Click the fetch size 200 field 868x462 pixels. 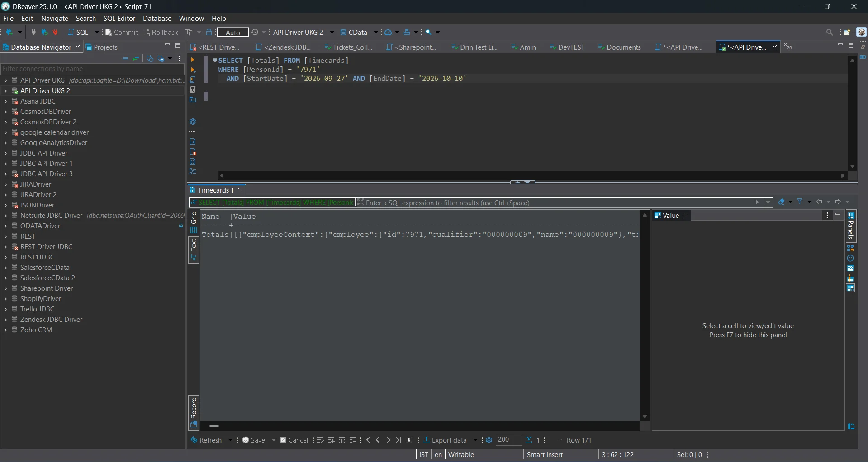tap(509, 440)
